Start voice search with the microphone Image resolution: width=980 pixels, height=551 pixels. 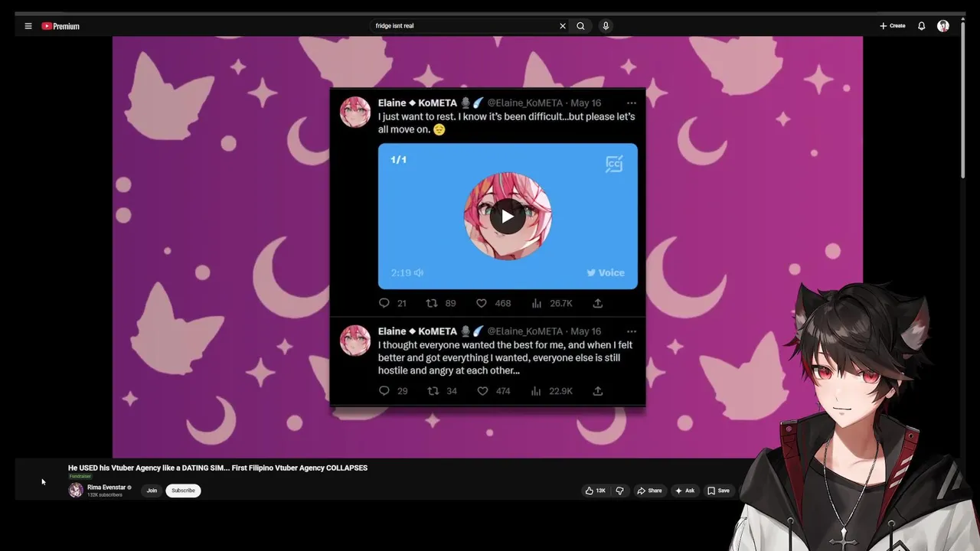606,26
